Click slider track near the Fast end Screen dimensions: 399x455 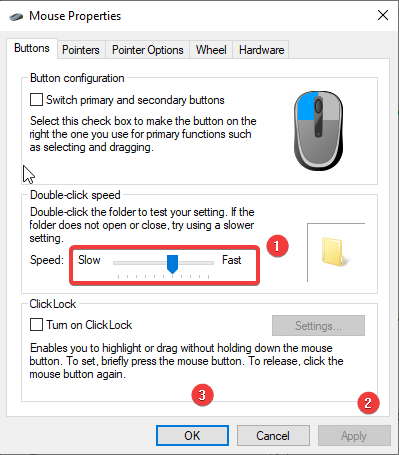[207, 263]
